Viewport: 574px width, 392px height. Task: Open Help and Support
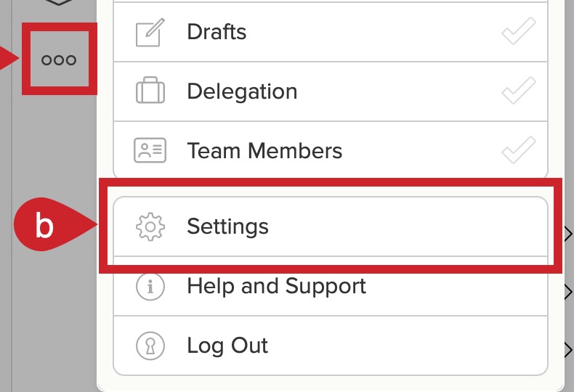coord(331,286)
